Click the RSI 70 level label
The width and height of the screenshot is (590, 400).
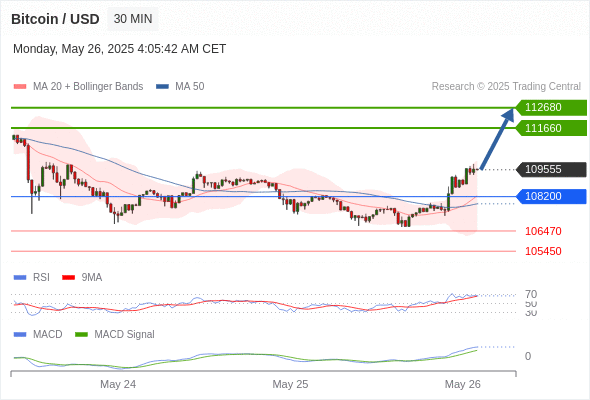click(x=531, y=294)
